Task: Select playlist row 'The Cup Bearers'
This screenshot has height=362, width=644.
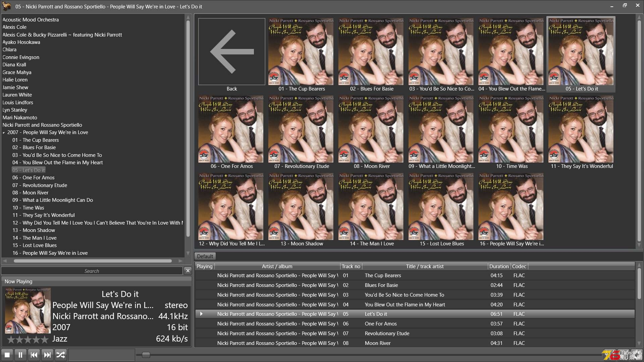Action: pyautogui.click(x=415, y=276)
